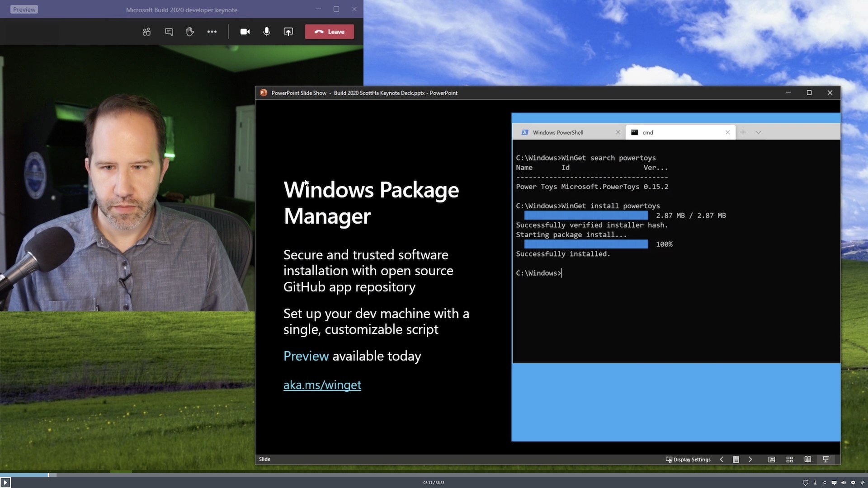Open the see-all-slides menu icon
Image resolution: width=868 pixels, height=488 pixels.
(736, 459)
